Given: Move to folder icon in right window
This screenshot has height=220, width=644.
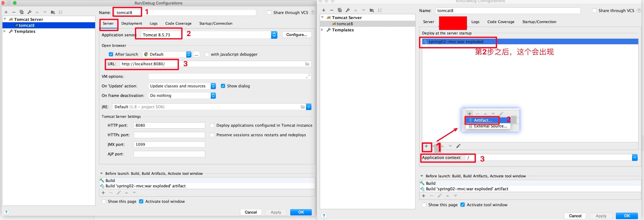Looking at the screenshot, I should coord(372,10).
